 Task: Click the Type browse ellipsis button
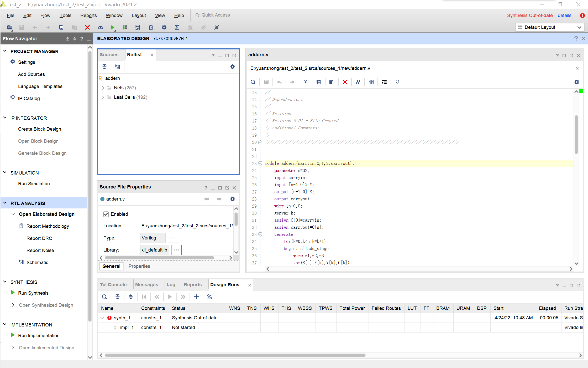tap(173, 238)
